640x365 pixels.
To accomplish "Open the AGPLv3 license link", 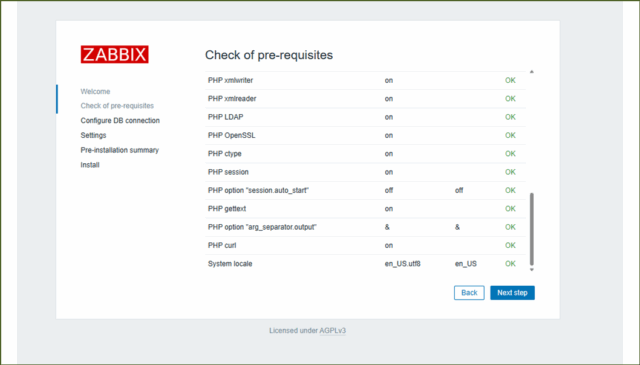I will coord(332,331).
